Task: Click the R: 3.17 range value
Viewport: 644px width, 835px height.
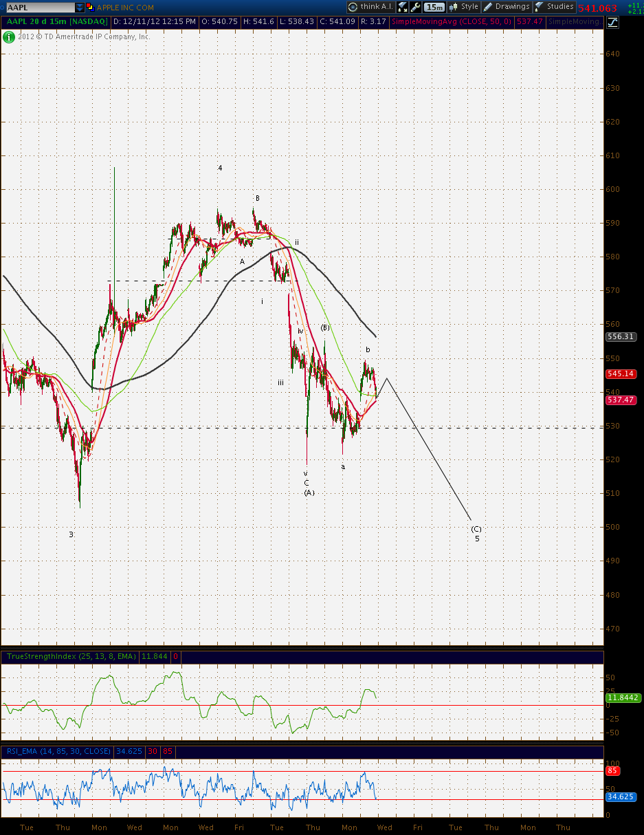Action: point(373,22)
